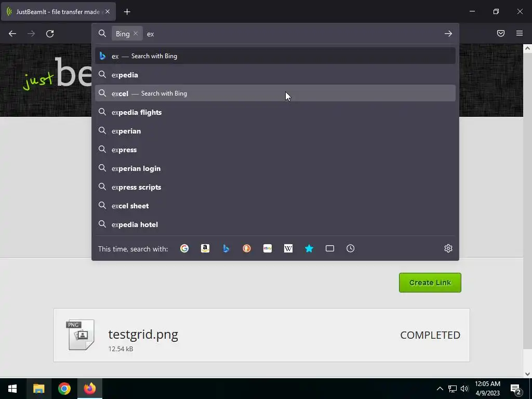Close the JustBeamIt tab
Image resolution: width=532 pixels, height=399 pixels.
pos(108,11)
